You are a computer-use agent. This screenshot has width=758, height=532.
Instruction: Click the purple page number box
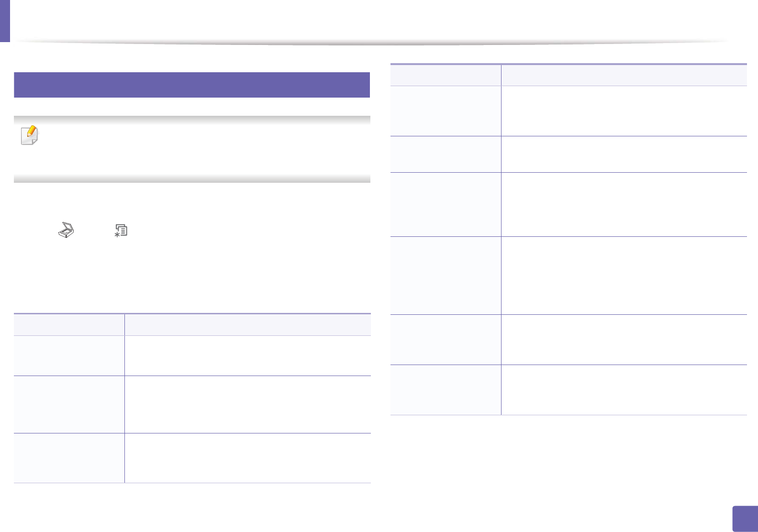(745, 519)
